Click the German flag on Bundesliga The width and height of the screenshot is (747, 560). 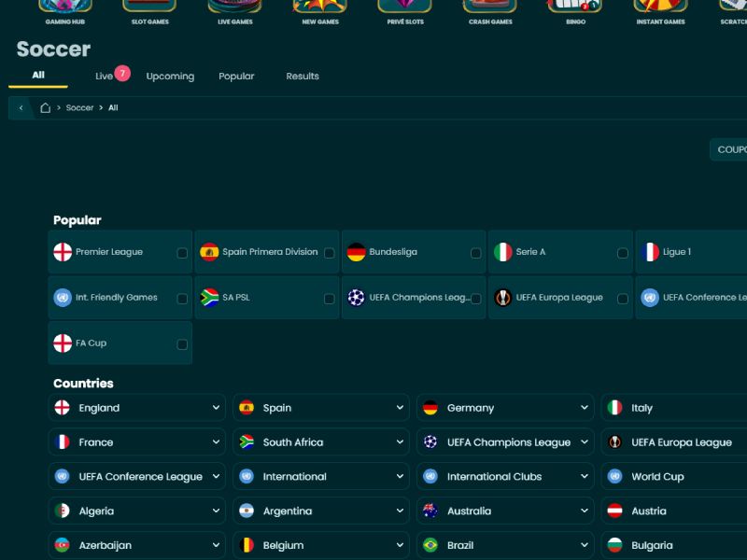coord(356,252)
